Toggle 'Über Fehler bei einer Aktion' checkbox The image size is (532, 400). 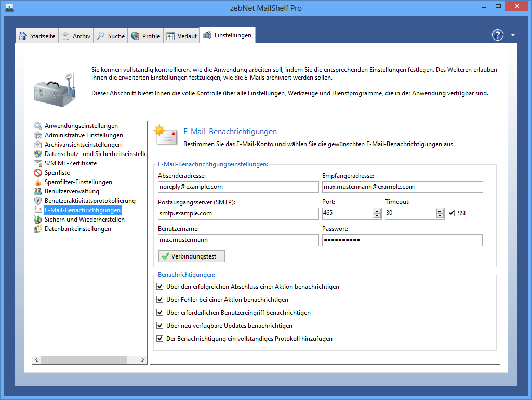point(160,299)
